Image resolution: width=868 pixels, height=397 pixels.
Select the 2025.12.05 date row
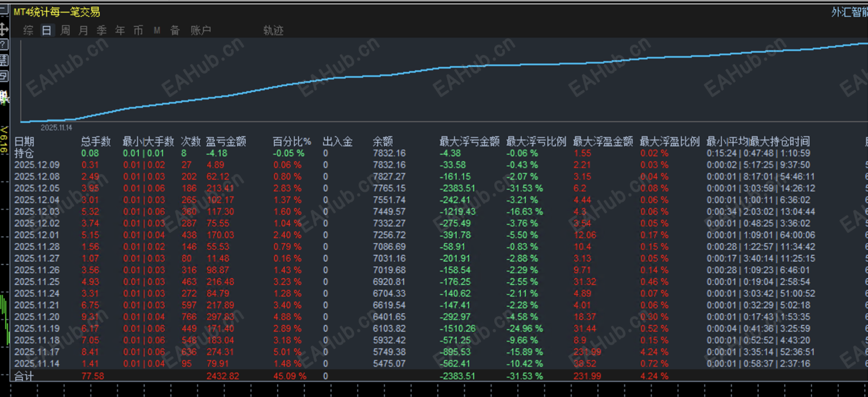(37, 188)
